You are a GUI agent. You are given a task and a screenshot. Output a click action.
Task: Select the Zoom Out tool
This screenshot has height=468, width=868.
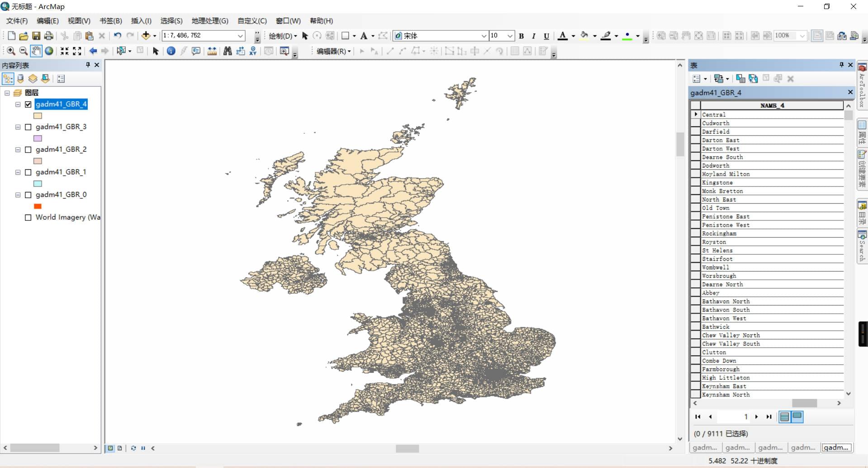pos(23,51)
